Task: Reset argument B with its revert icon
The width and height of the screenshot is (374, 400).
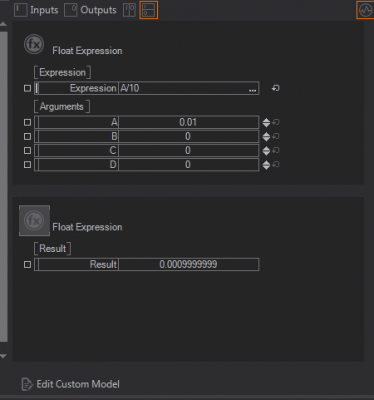Action: coord(276,136)
